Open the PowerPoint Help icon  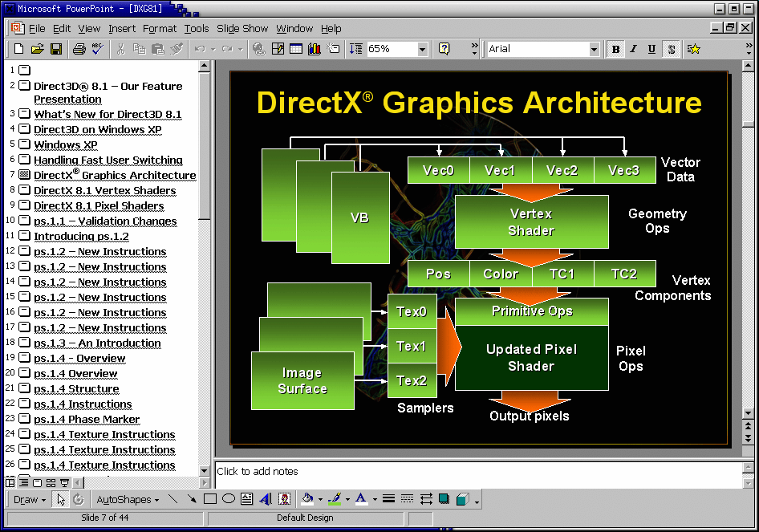[x=444, y=49]
